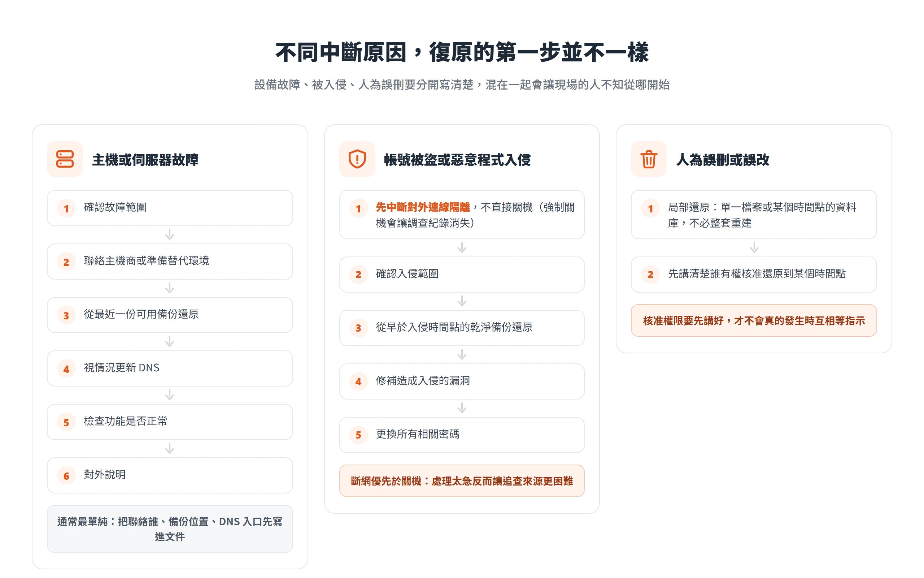Viewport: 924px width, 578px height.
Task: Click the step 從早於入侵時間點的乾淨備份還原
Action: (x=462, y=328)
